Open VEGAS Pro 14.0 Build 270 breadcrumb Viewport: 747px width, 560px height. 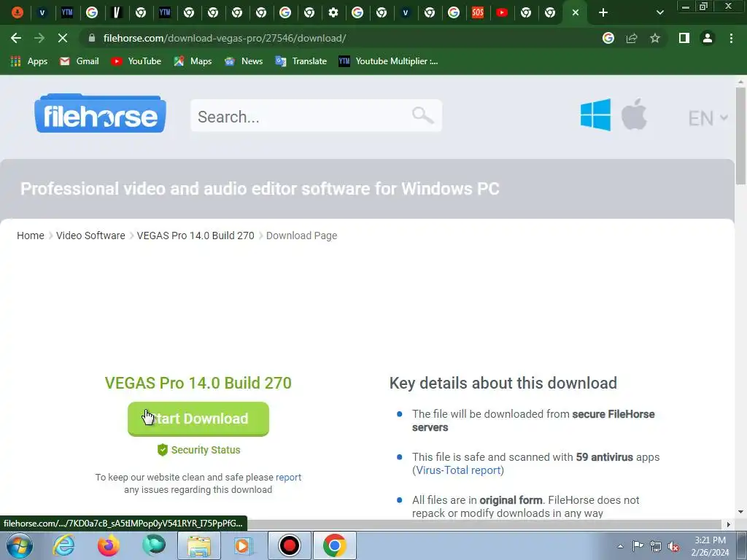tap(196, 236)
